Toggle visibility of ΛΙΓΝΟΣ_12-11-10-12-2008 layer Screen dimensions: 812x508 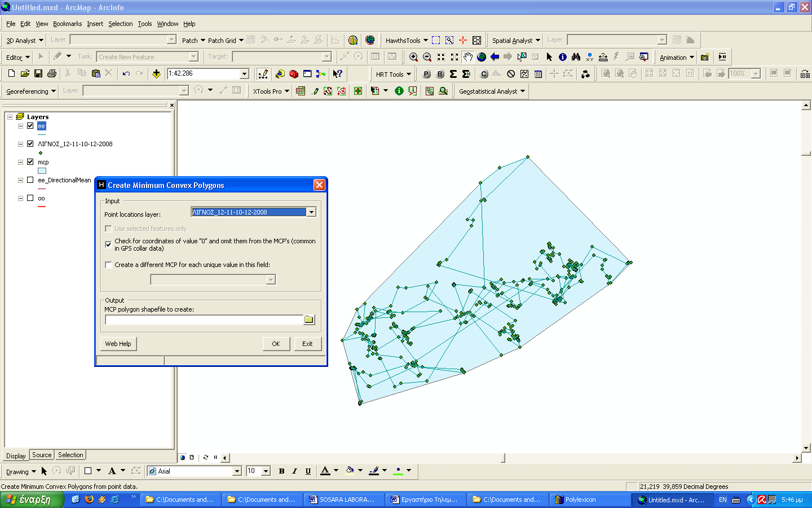tap(30, 144)
